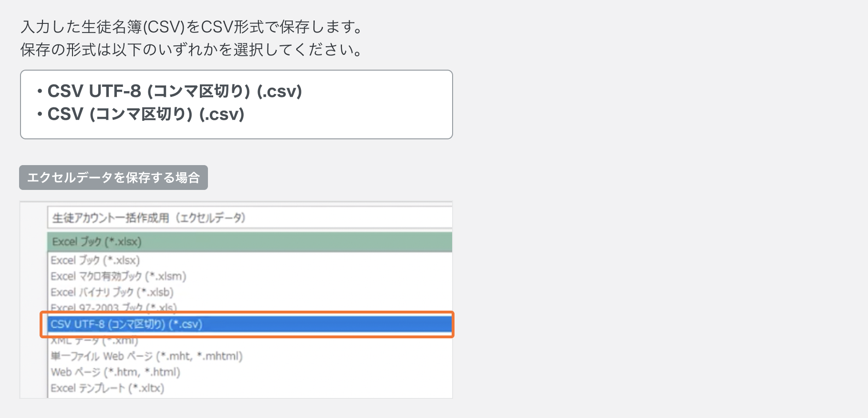
Task: Click the bold bullet CSV (コンマ区切り) (.csv)
Action: tap(146, 114)
